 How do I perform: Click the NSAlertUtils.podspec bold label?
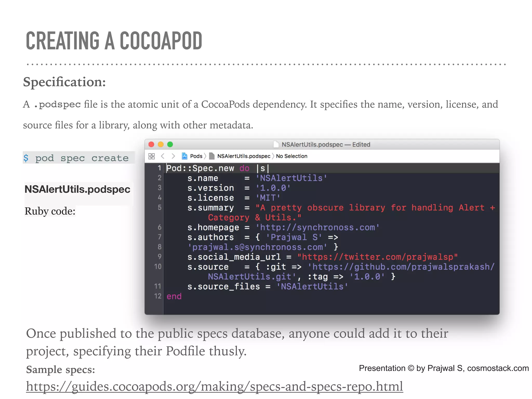tap(77, 189)
